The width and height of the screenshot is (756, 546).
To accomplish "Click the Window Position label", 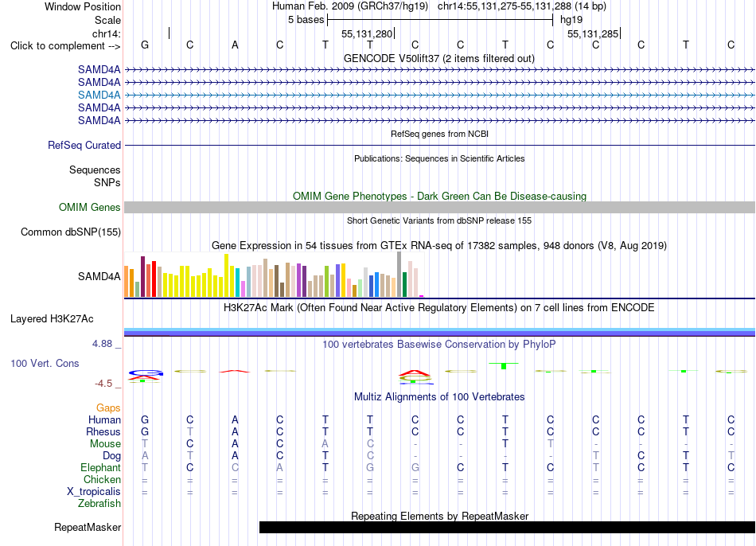I will 83,6.
